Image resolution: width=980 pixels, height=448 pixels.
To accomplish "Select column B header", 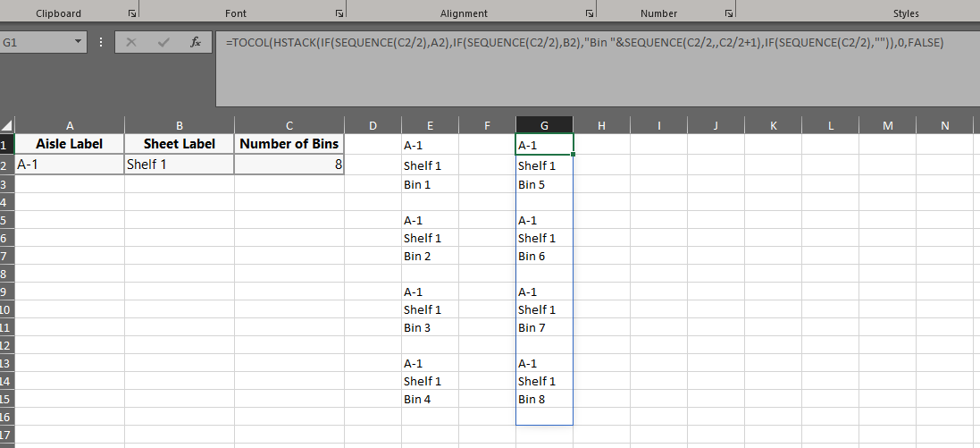I will coord(180,125).
